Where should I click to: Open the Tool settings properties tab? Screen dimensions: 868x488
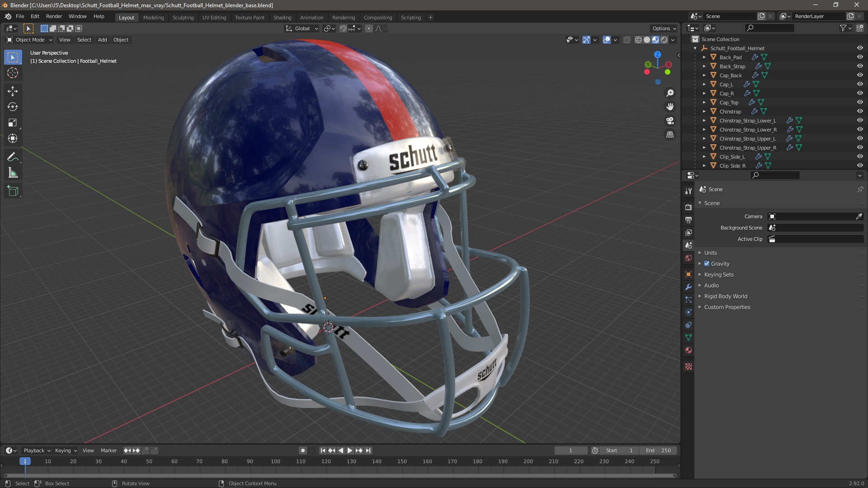[689, 191]
